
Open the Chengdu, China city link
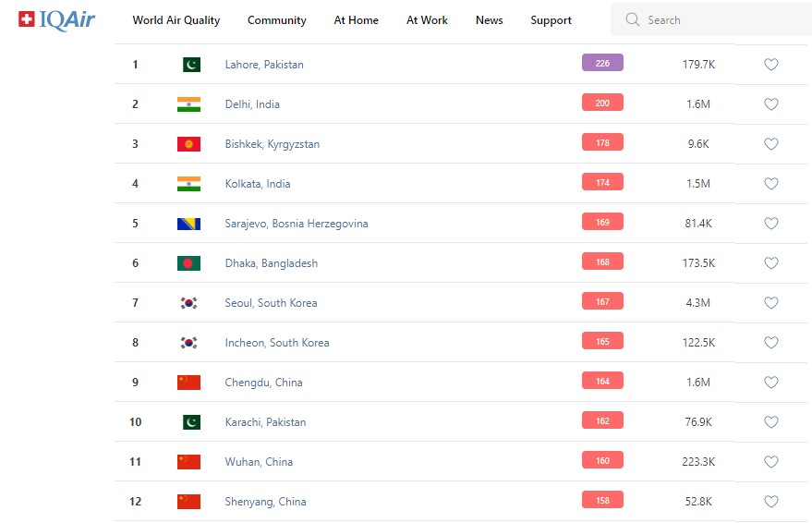[263, 383]
